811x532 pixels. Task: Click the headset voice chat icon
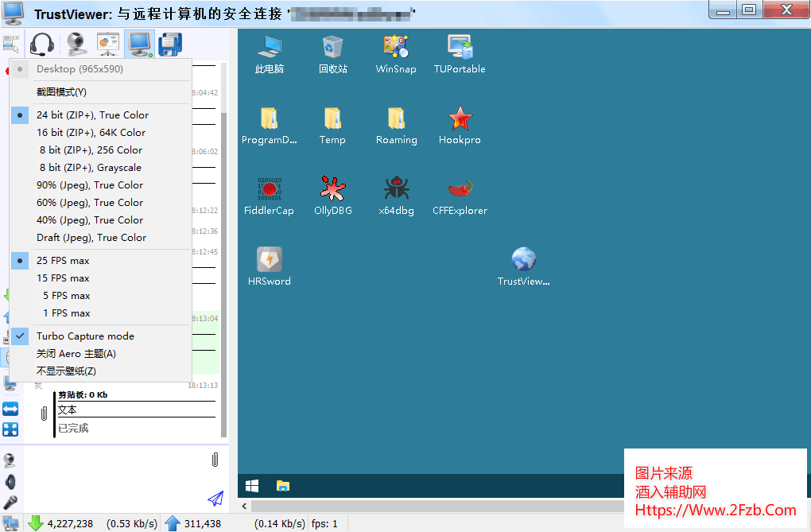[x=41, y=44]
